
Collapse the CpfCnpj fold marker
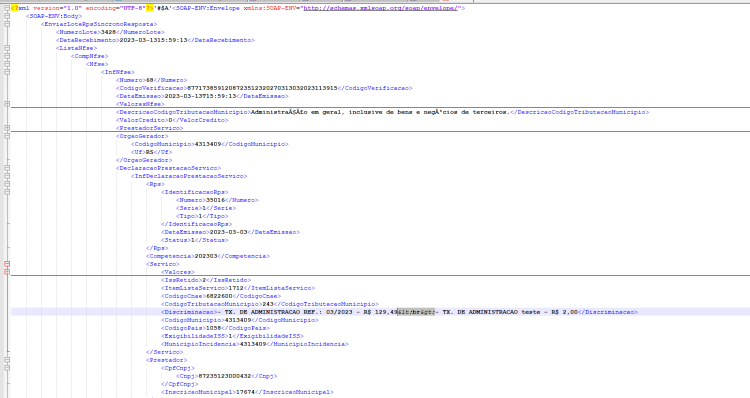coord(7,368)
